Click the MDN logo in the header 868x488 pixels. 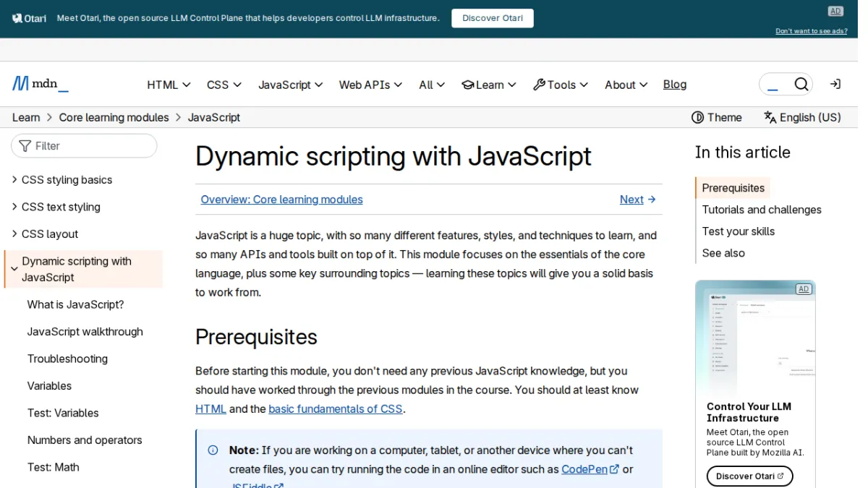click(x=41, y=84)
